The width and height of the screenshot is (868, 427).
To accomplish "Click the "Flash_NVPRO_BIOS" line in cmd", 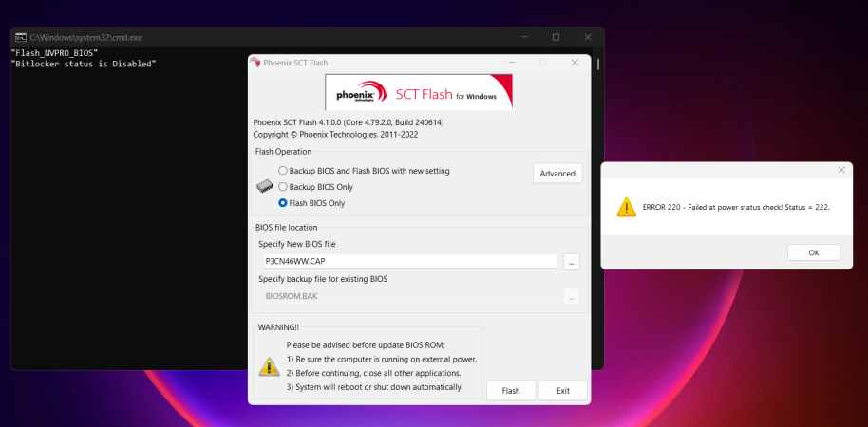I will point(54,52).
